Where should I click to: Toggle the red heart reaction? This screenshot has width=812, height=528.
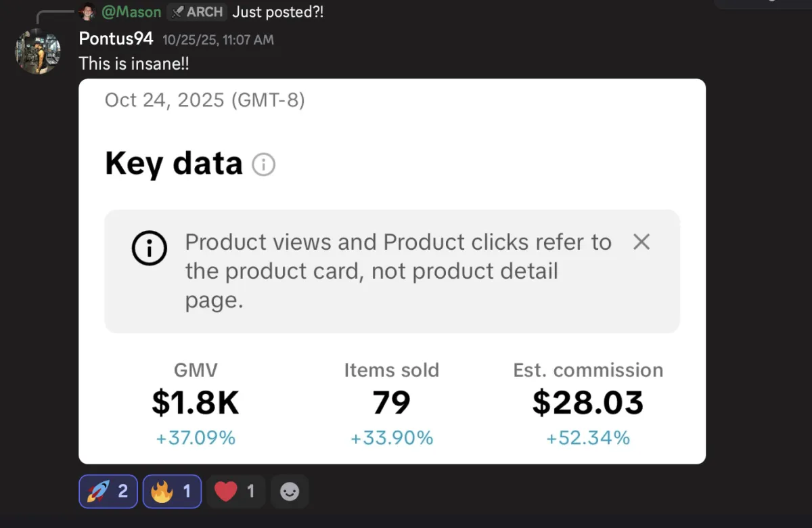pos(235,491)
